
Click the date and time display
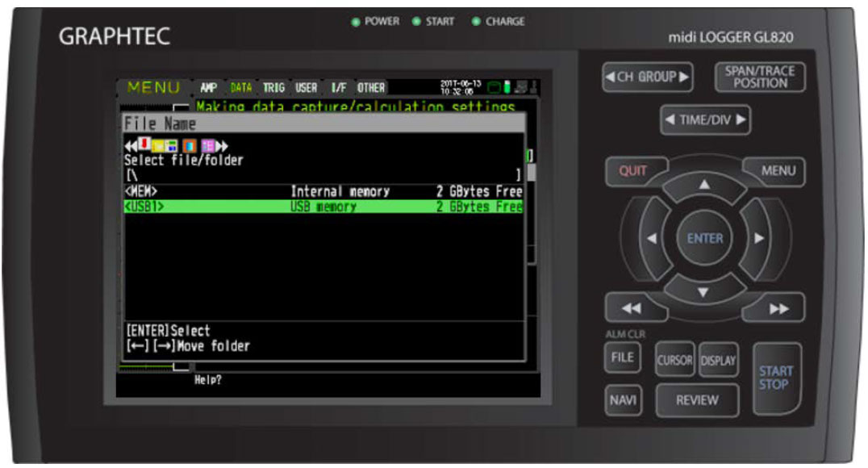click(461, 87)
